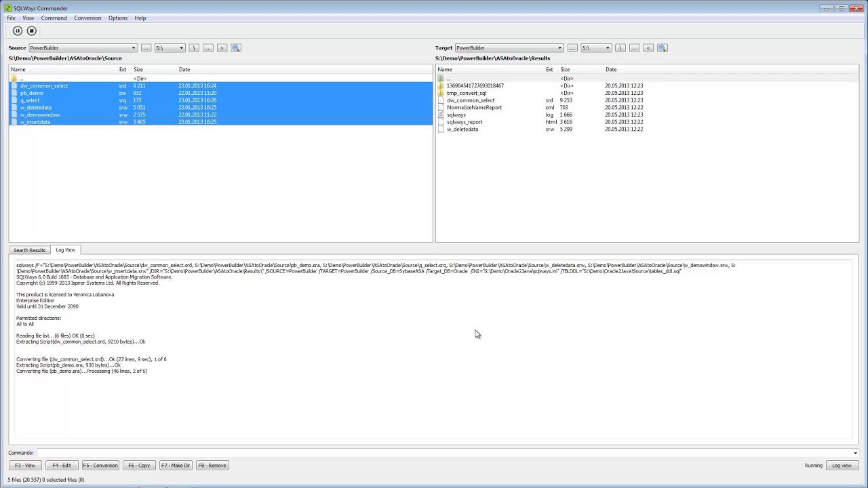Open Target settings '...' button beside PowerBuilder
This screenshot has width=868, height=488.
click(x=572, y=48)
